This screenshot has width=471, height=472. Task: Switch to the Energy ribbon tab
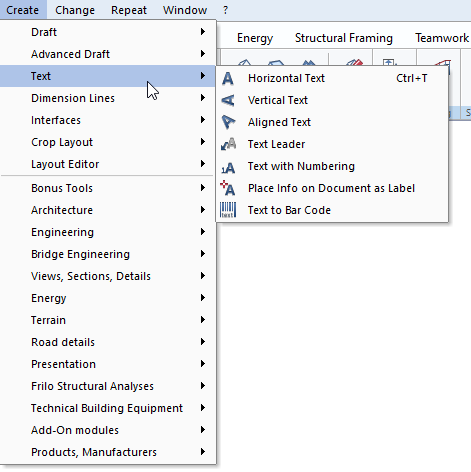click(255, 38)
